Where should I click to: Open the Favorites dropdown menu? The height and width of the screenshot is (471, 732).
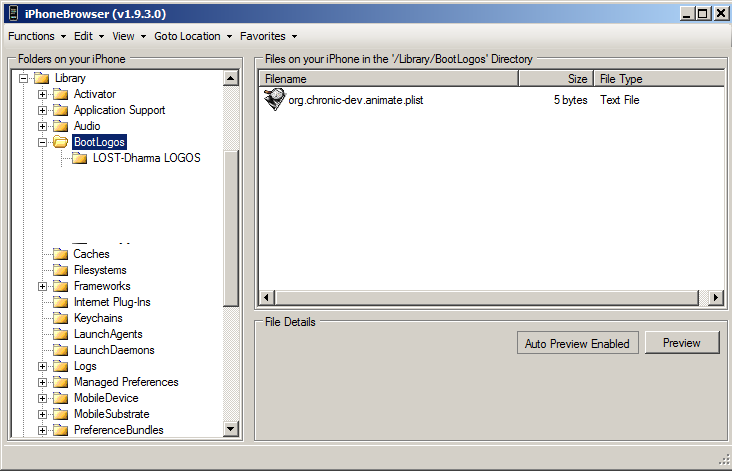268,36
